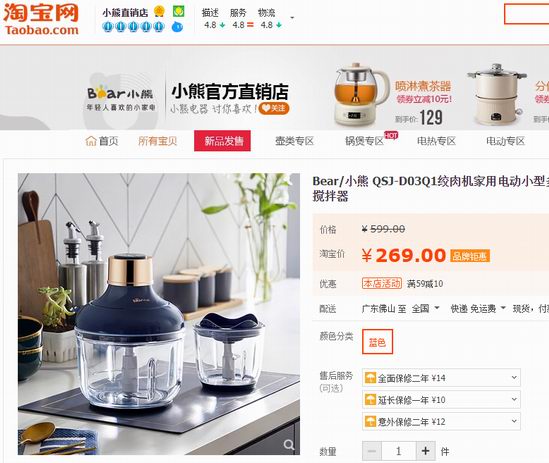The image size is (549, 463).
Task: Click the gold medal shop badge icon
Action: [x=160, y=11]
